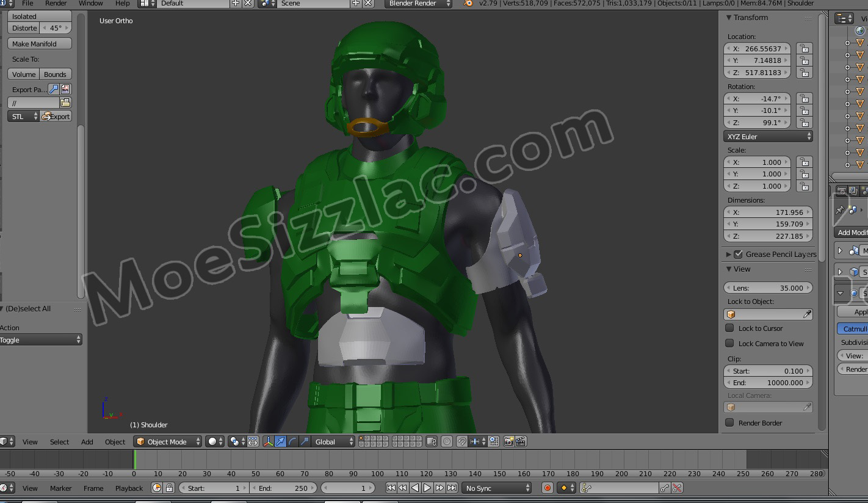The image size is (868, 503).
Task: Toggle use preview range clock icon
Action: pos(157,488)
